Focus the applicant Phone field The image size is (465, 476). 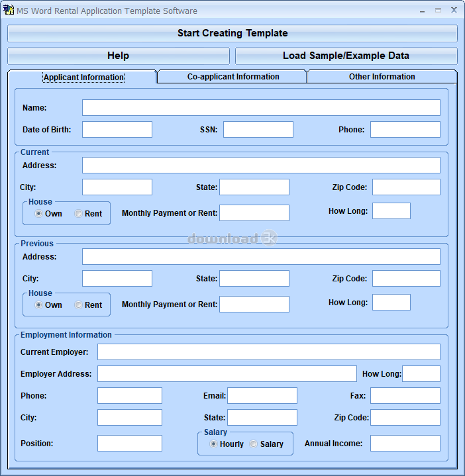point(405,129)
